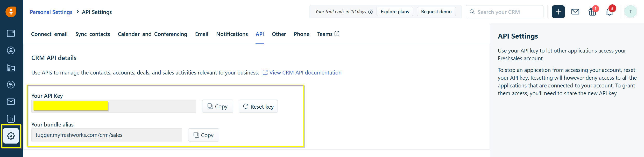Open View CRM API documentation link
Viewport: 644px width, 157px height.
(x=305, y=73)
